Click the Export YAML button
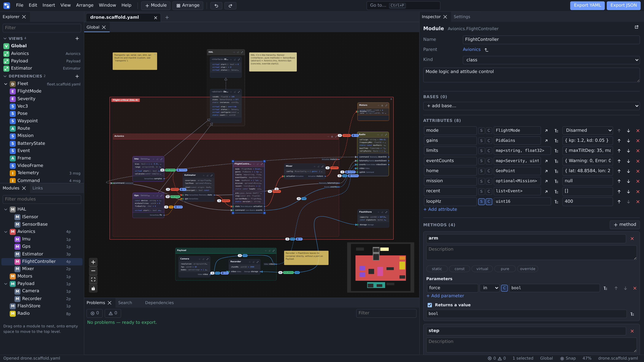Screen dimensions: 644x362 tap(587, 5)
